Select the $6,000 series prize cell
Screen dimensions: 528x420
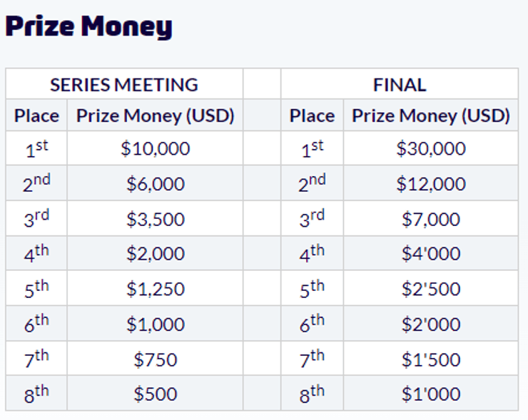[156, 184]
